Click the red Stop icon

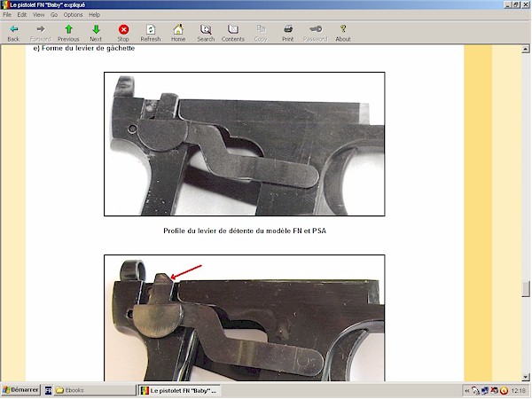pos(123,33)
